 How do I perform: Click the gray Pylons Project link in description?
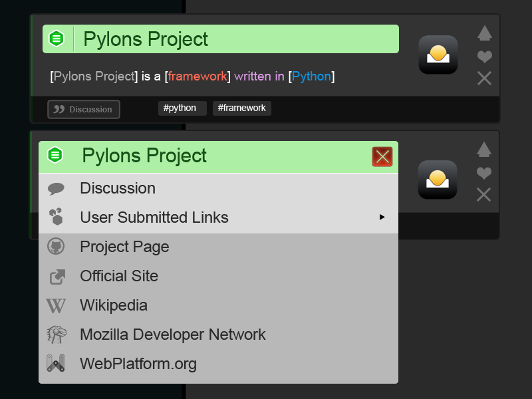[x=94, y=76]
